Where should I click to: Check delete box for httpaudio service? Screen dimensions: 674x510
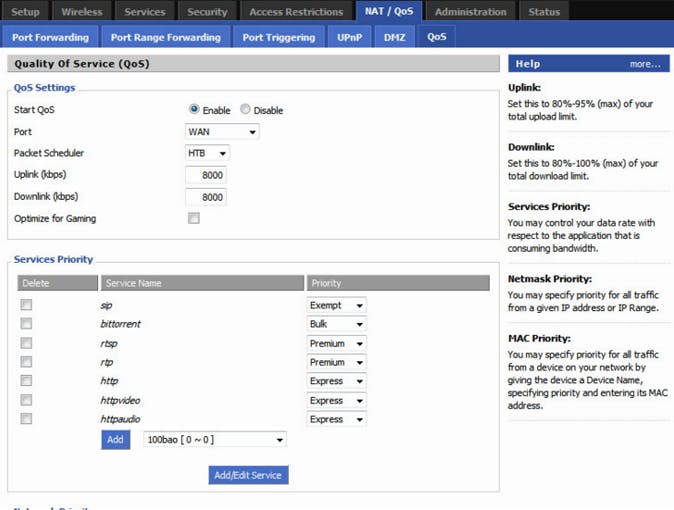[26, 418]
